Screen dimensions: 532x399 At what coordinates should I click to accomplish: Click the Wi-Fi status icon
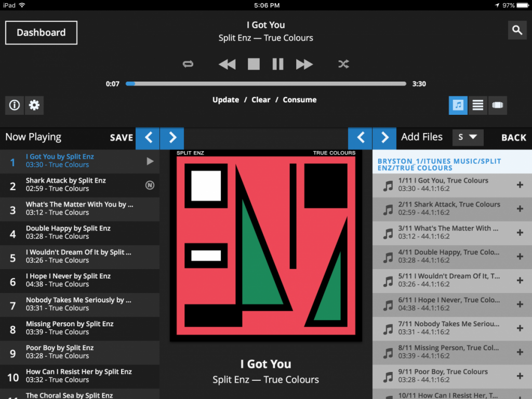22,5
